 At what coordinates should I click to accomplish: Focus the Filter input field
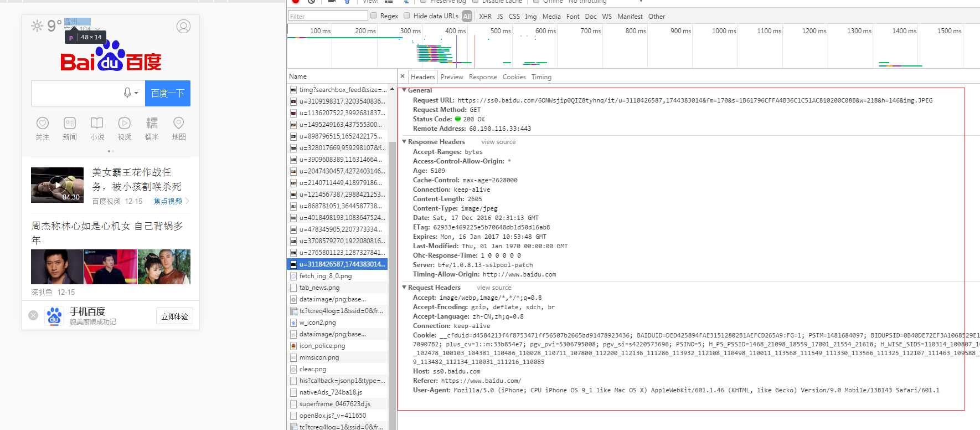click(x=328, y=16)
